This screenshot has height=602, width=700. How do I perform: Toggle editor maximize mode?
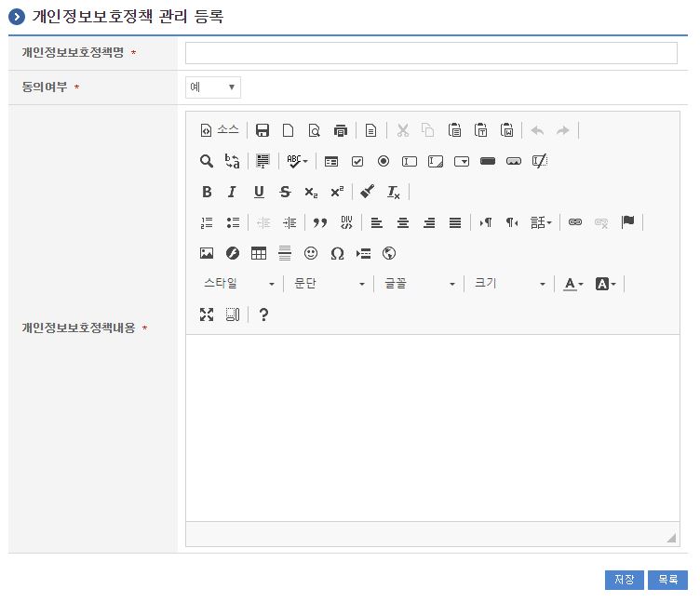pos(207,314)
